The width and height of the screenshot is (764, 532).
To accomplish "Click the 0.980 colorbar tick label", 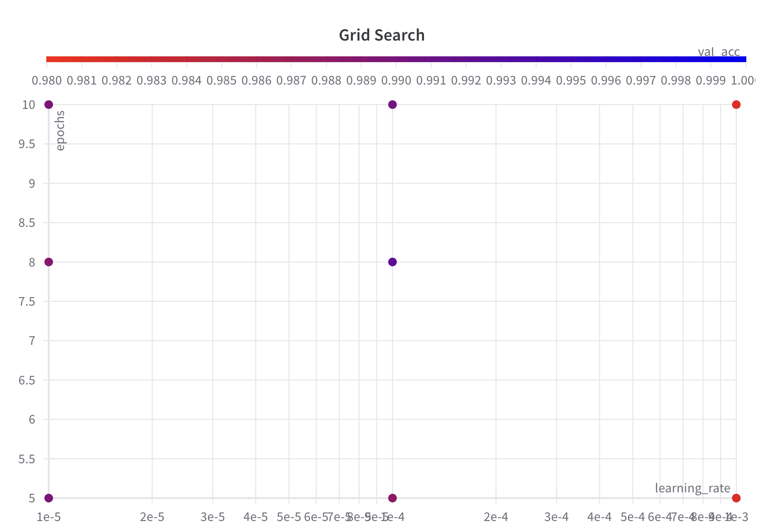I will [46, 80].
